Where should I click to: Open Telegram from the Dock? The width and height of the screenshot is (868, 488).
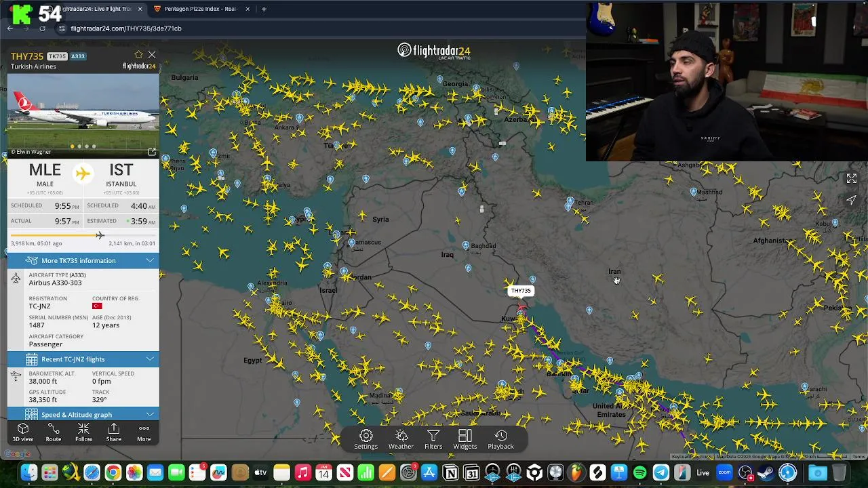point(660,472)
